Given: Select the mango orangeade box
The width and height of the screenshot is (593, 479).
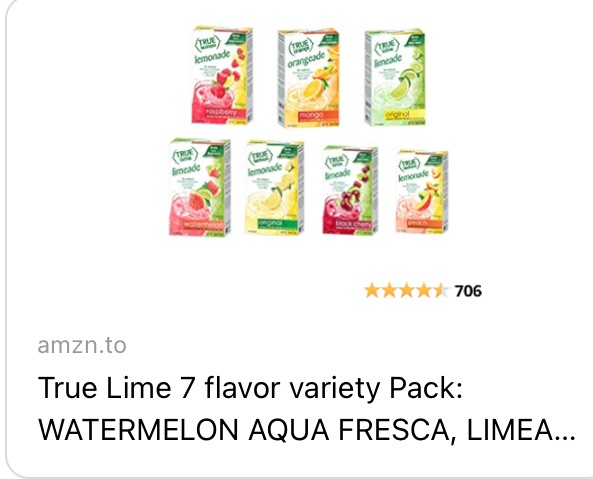Looking at the screenshot, I should (308, 78).
